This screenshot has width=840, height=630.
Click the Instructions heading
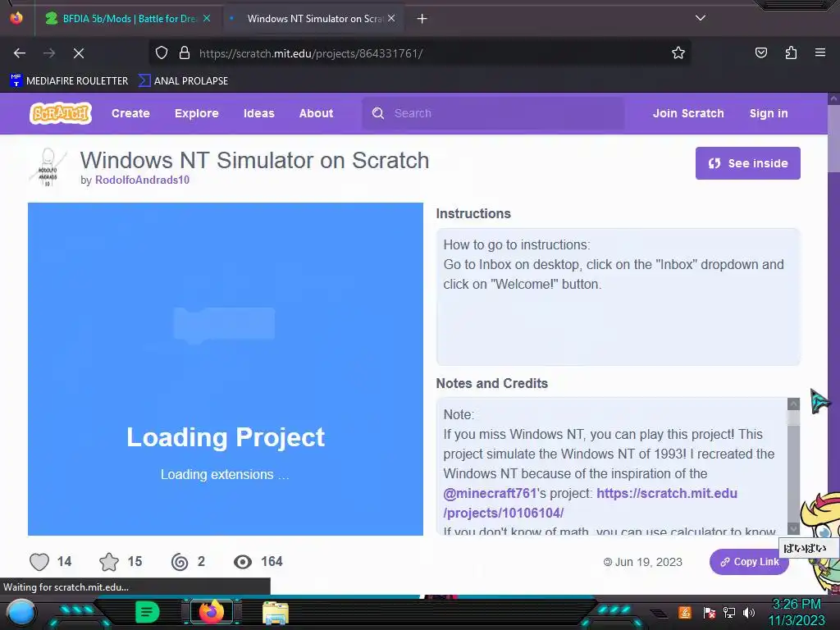(x=473, y=214)
